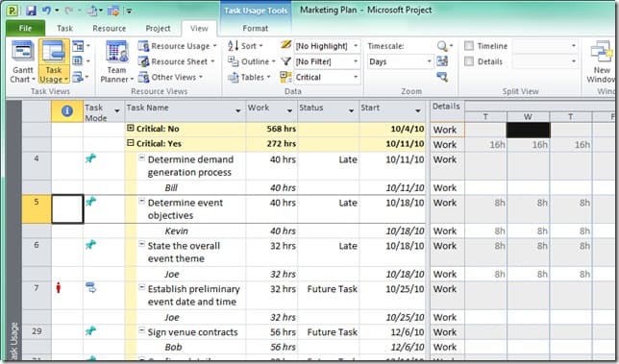Collapse the Sign venue contracts task
This screenshot has height=364, width=619.
[141, 331]
